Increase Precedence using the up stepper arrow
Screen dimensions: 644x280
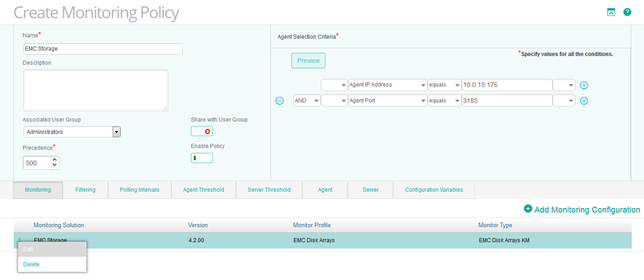pos(55,159)
